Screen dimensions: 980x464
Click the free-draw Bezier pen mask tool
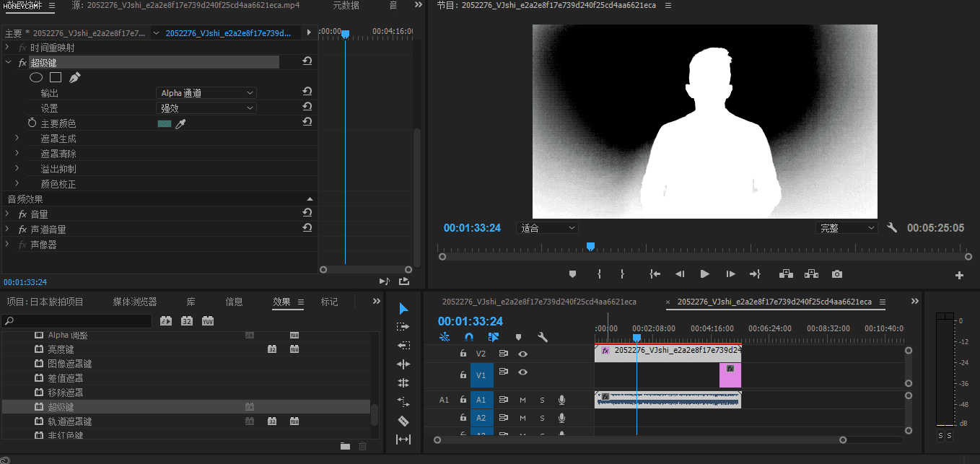75,77
